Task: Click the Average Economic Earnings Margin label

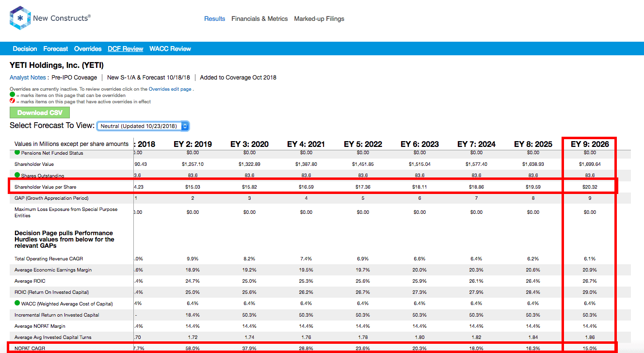Action: click(53, 270)
